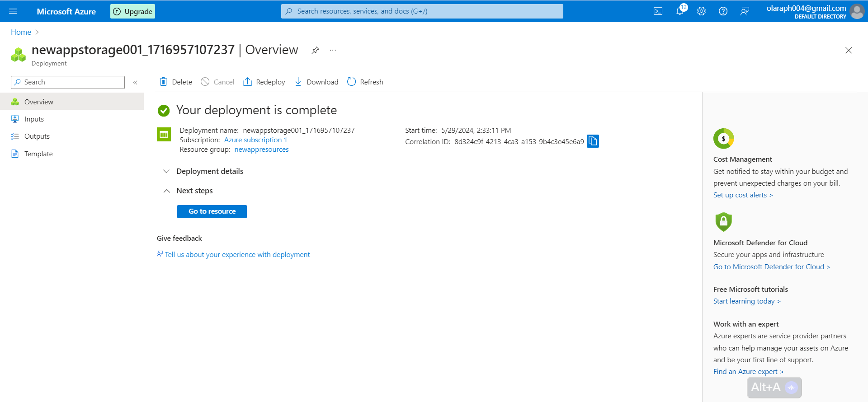Viewport: 868px width, 402px height.
Task: Open the more options ellipsis next to title
Action: pyautogui.click(x=333, y=50)
